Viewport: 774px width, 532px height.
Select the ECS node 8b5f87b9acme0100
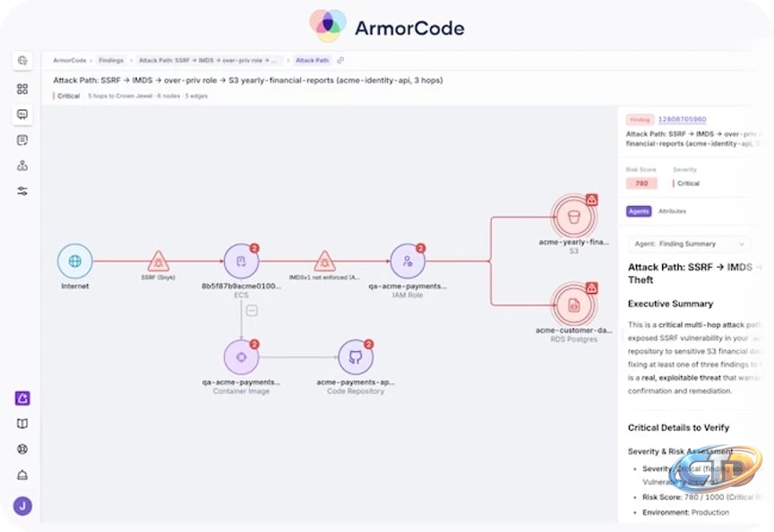tap(241, 261)
